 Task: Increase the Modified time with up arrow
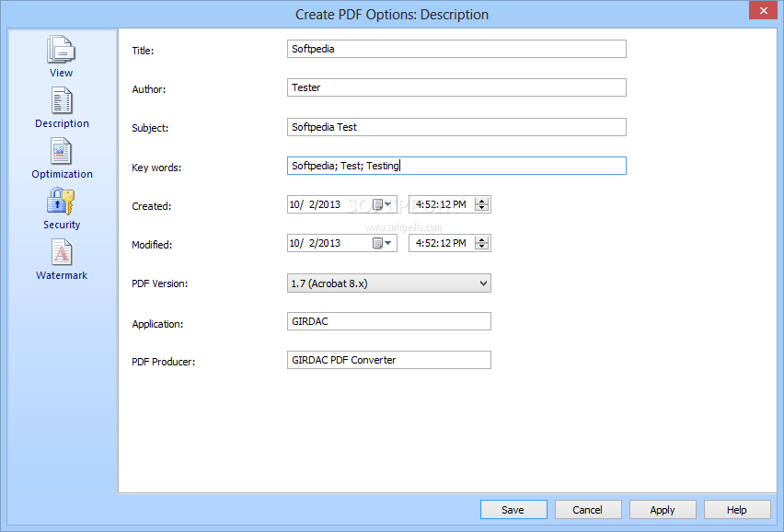tap(482, 240)
